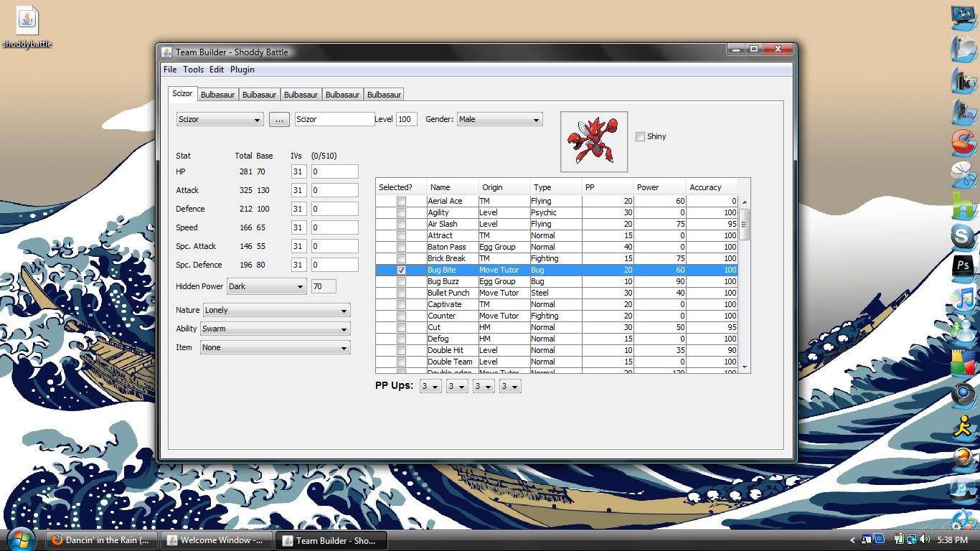Click the Windows Start orb
The width and height of the screenshot is (980, 551).
coord(20,540)
